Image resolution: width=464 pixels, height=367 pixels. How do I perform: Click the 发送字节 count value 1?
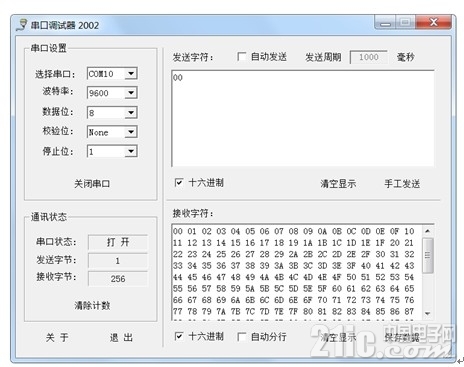[x=118, y=261]
